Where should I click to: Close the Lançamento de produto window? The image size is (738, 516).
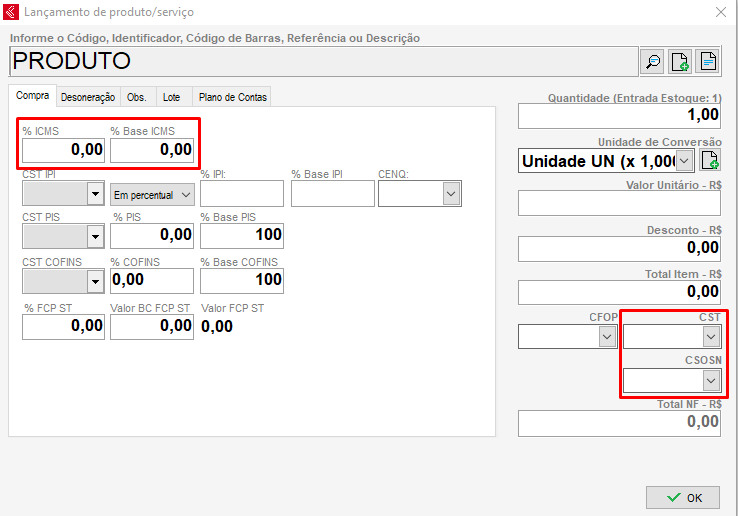720,12
